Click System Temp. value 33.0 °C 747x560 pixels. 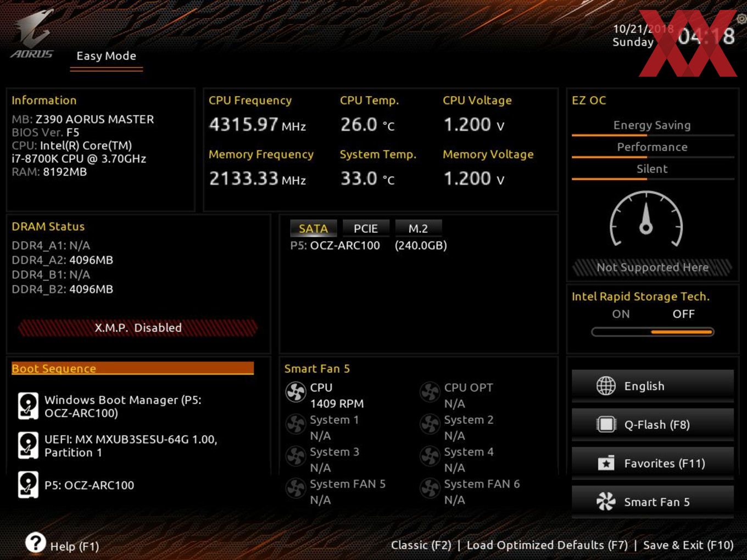367,178
